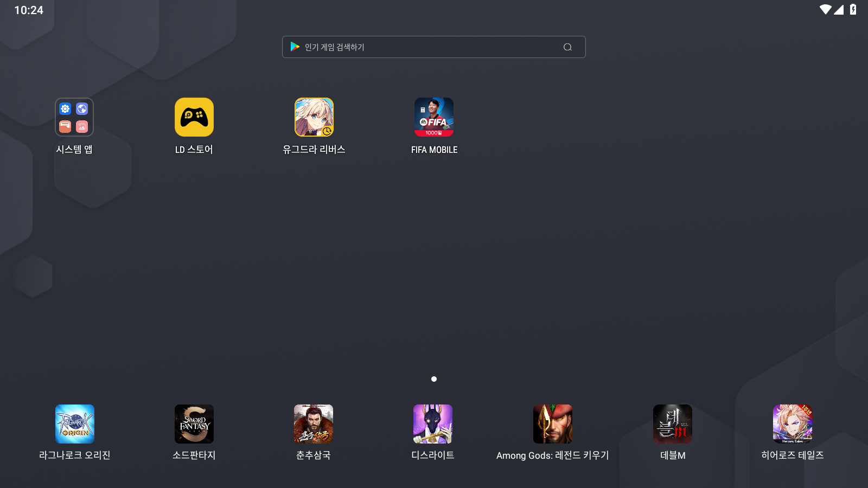Select the home screen page indicator dot
The width and height of the screenshot is (868, 488).
(434, 379)
